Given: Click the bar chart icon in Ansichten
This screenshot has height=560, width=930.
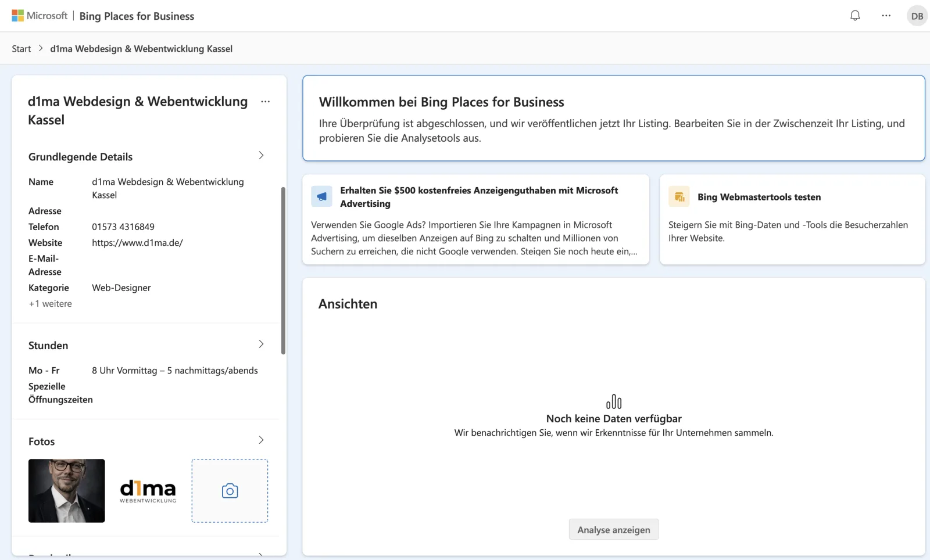Looking at the screenshot, I should [614, 401].
